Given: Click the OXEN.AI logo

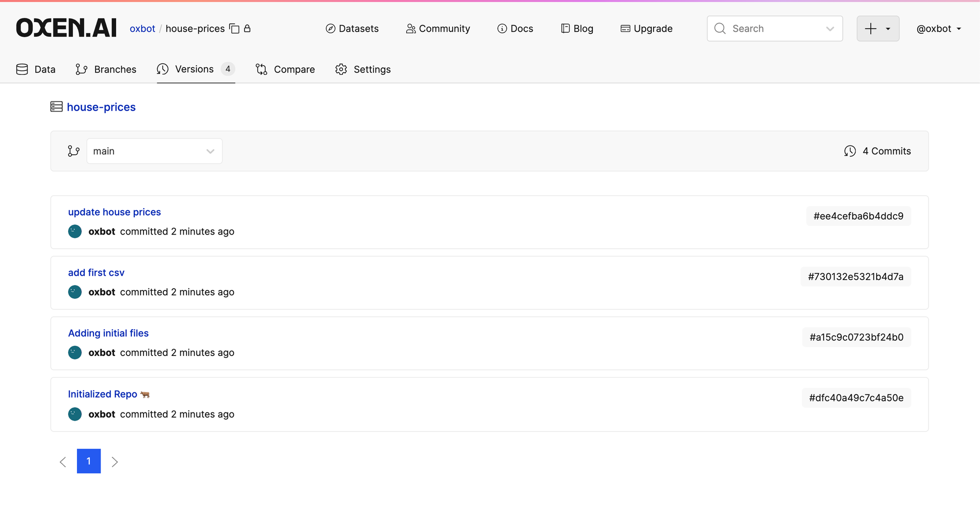Looking at the screenshot, I should [66, 28].
